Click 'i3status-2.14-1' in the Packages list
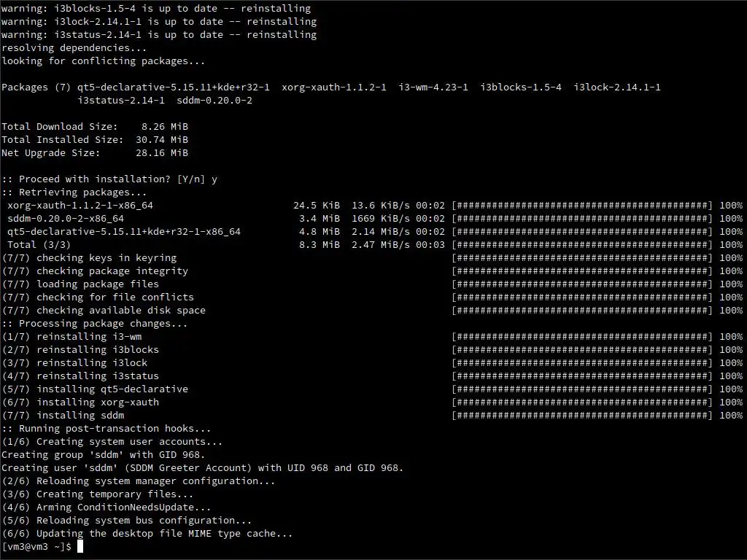 (121, 100)
